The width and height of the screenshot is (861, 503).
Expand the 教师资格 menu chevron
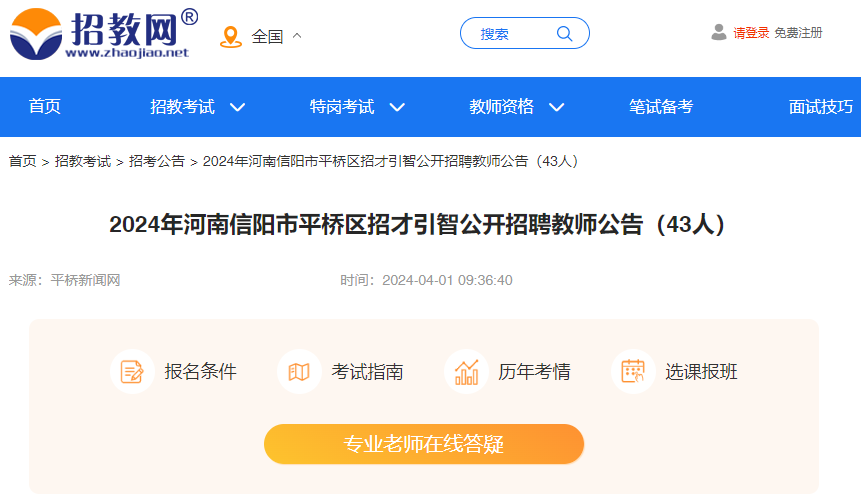click(x=556, y=107)
